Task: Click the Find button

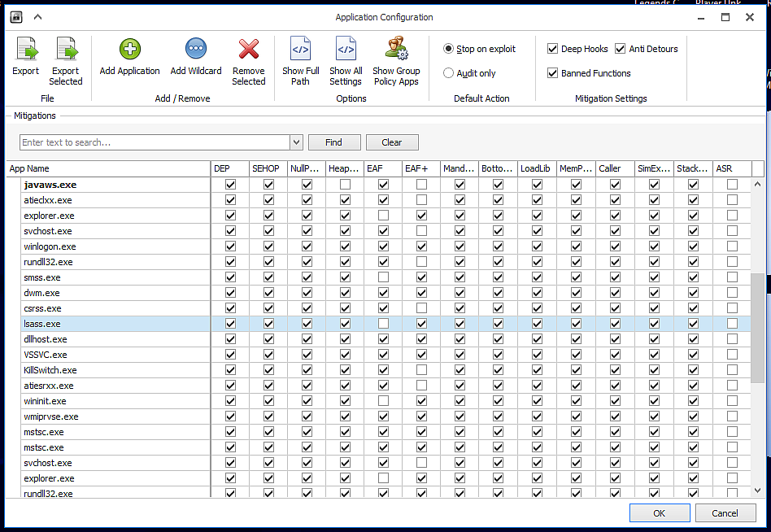Action: pos(333,142)
